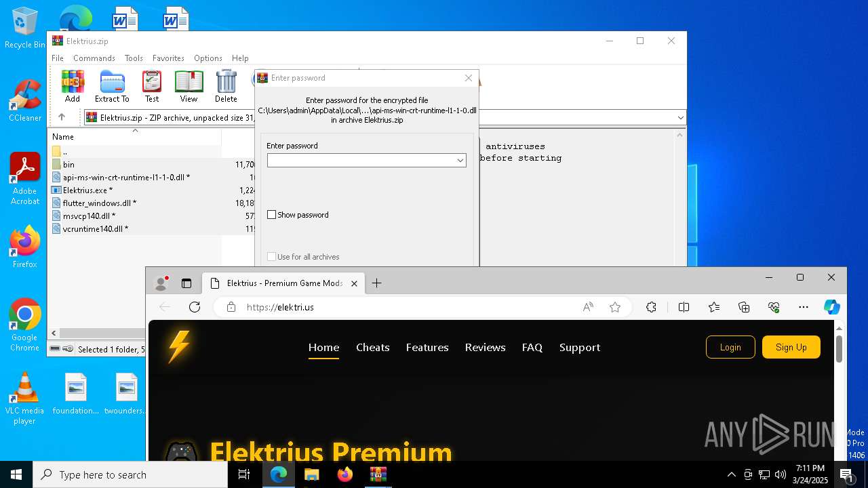This screenshot has width=868, height=488.
Task: Open the Recycle Bin desktop icon
Action: point(24,28)
